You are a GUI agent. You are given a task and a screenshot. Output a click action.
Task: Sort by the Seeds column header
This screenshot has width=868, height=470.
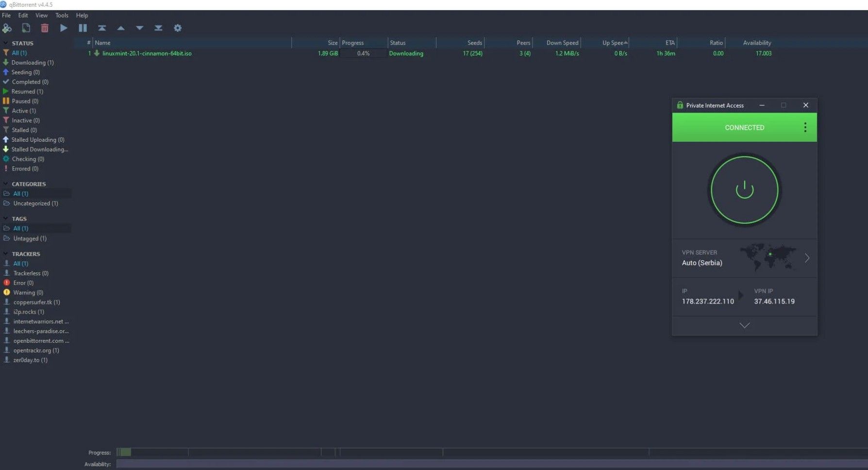click(460, 43)
